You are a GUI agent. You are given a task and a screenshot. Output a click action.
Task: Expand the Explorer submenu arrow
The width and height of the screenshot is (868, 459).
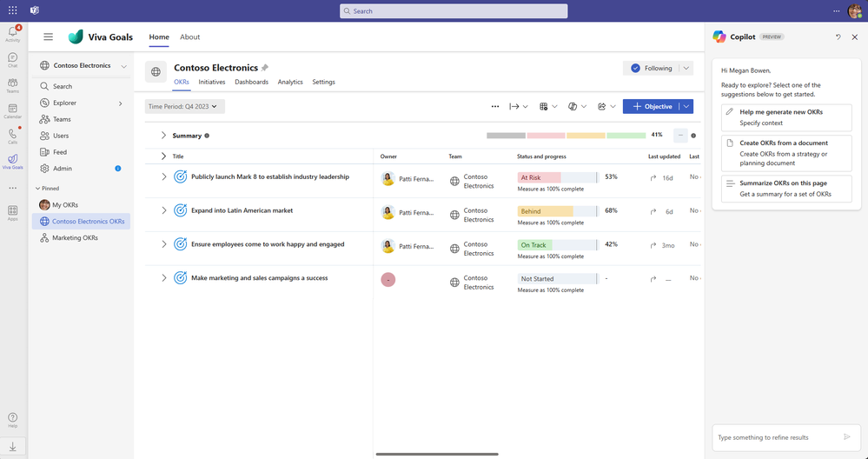coord(120,103)
